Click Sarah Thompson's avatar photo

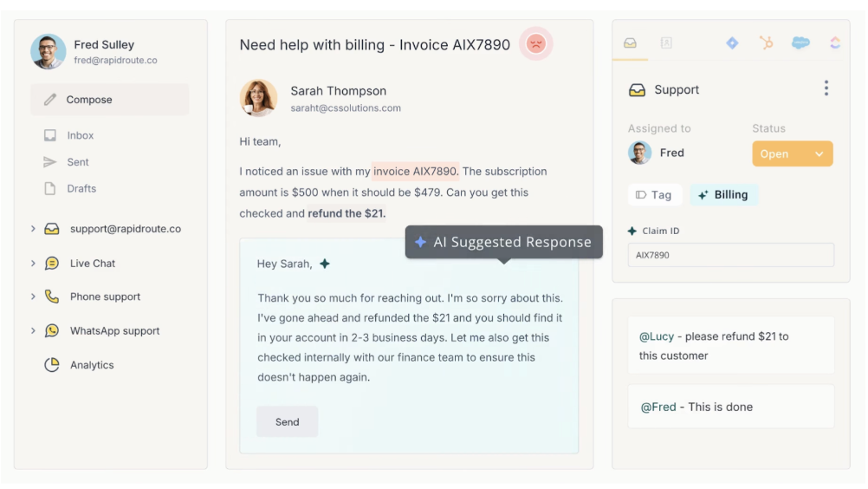[x=258, y=98]
